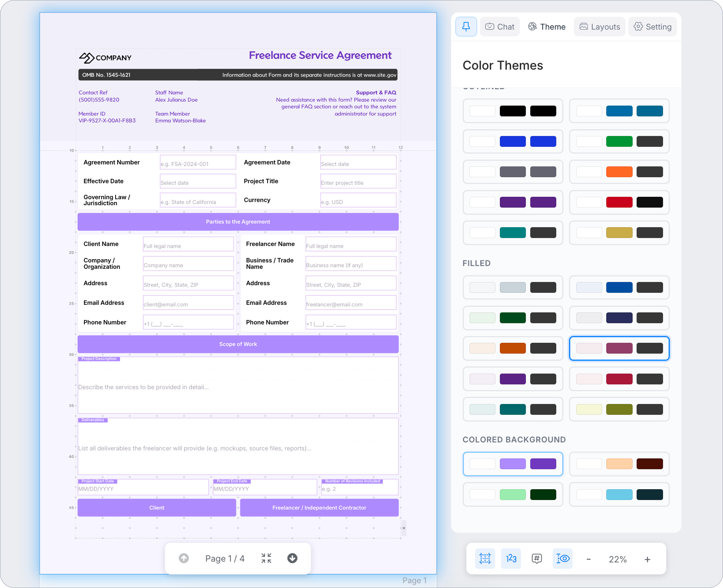Select the filled purple theme
The width and height of the screenshot is (723, 588).
(513, 379)
